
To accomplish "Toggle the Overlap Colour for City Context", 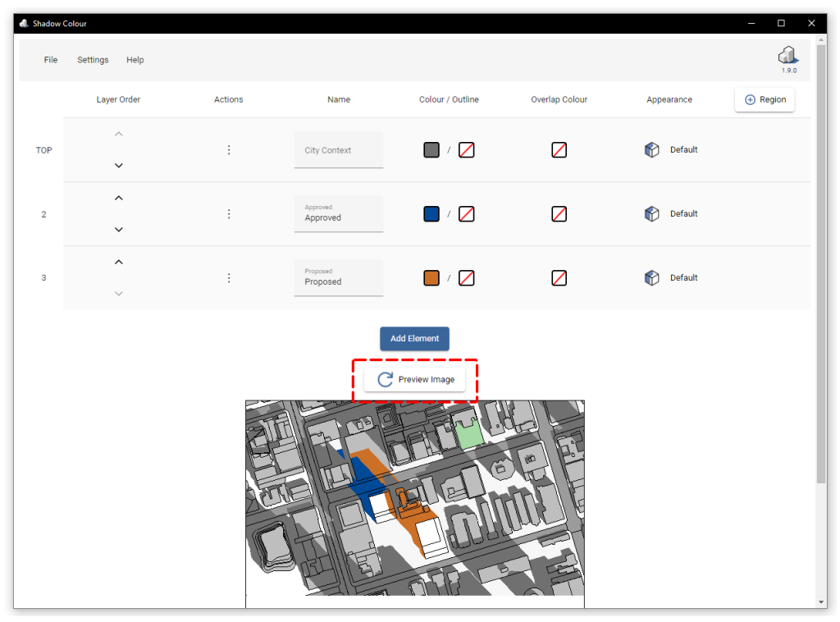I will point(559,149).
